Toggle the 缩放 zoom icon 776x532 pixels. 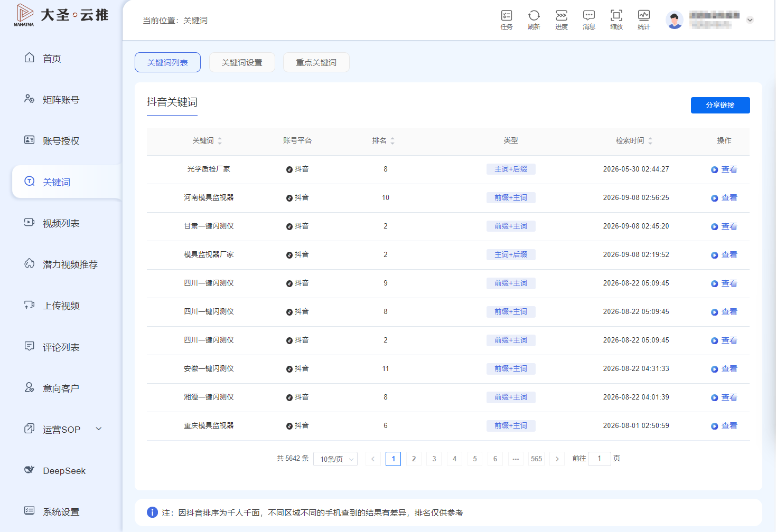tap(616, 20)
